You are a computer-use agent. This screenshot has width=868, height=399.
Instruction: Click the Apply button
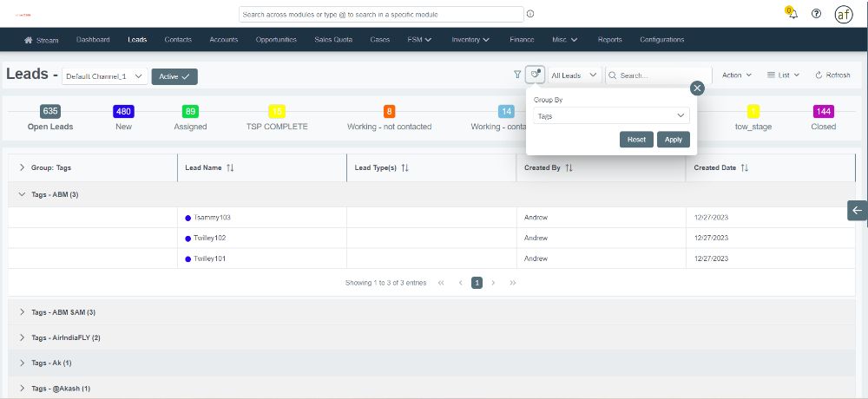click(673, 140)
